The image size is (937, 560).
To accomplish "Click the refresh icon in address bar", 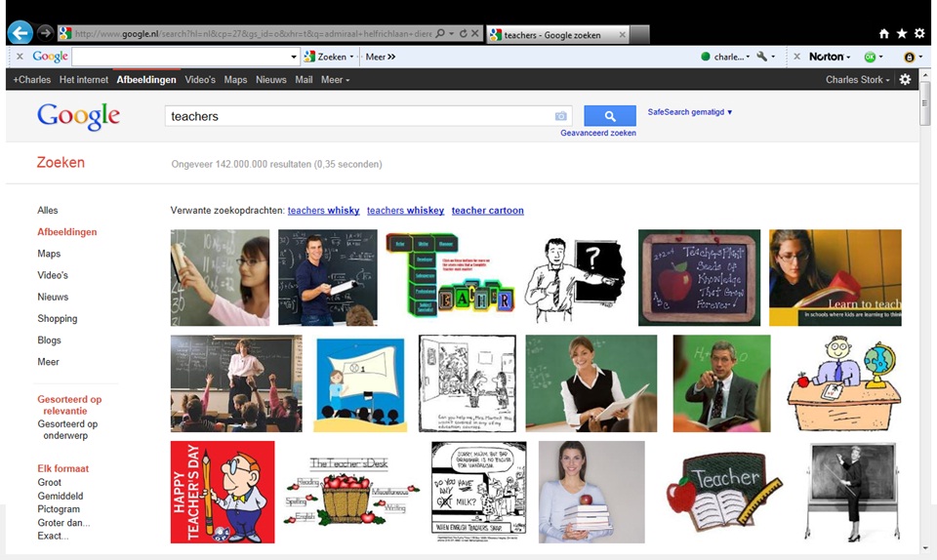I will (x=463, y=33).
